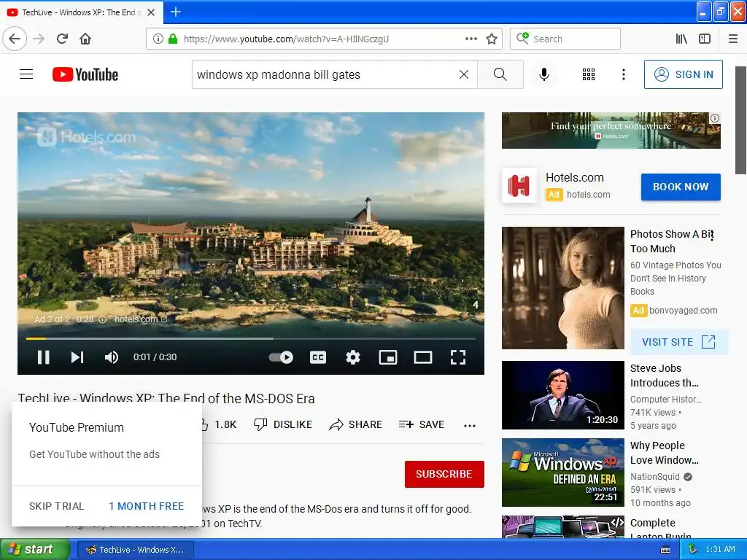Open the YouTube apps grid

589,74
